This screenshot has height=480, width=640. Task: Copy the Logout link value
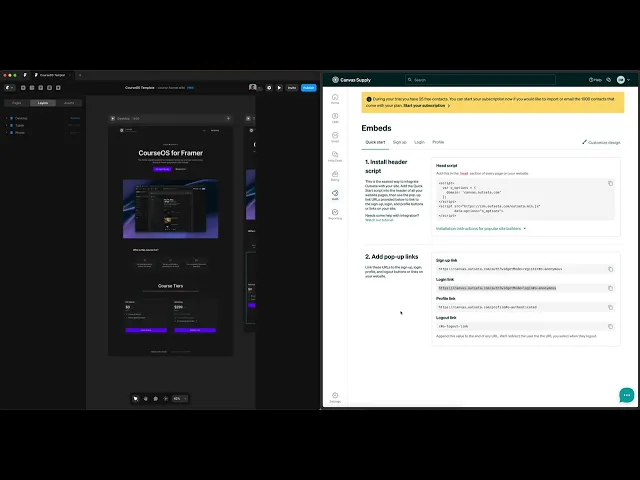pyautogui.click(x=610, y=327)
